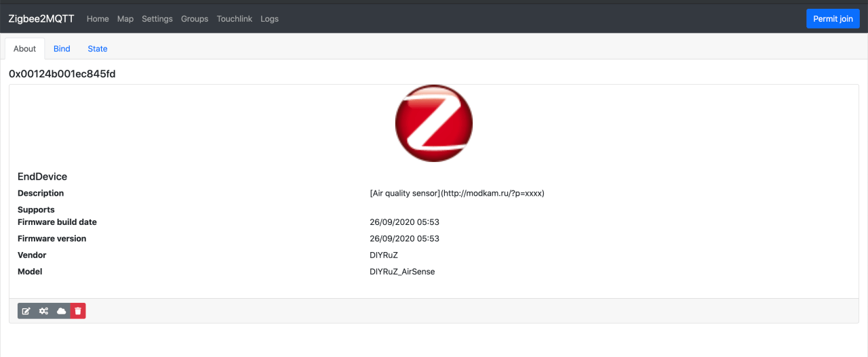868x357 pixels.
Task: Click the Zigbee2MQTT brand title
Action: (x=41, y=19)
